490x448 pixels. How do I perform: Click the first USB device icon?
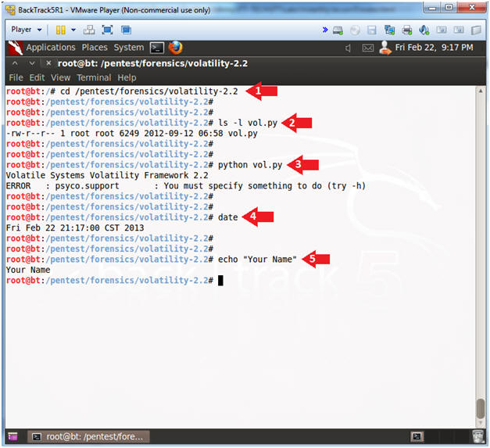pyautogui.click(x=442, y=30)
